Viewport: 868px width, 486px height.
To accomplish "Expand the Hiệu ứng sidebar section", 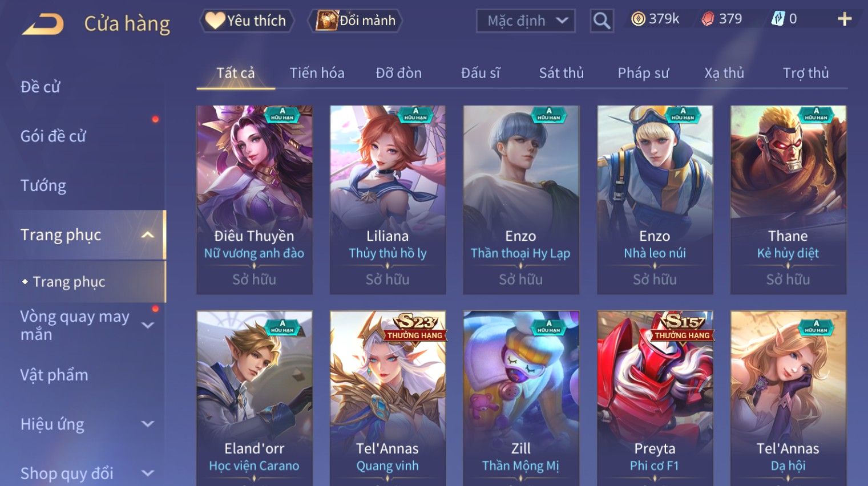I will (x=148, y=424).
